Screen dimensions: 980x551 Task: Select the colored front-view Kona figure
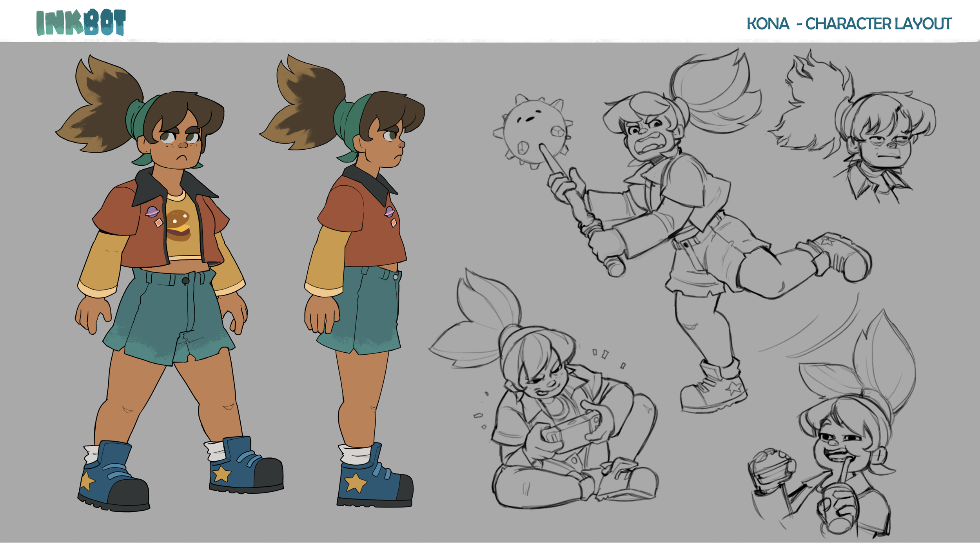(170, 283)
